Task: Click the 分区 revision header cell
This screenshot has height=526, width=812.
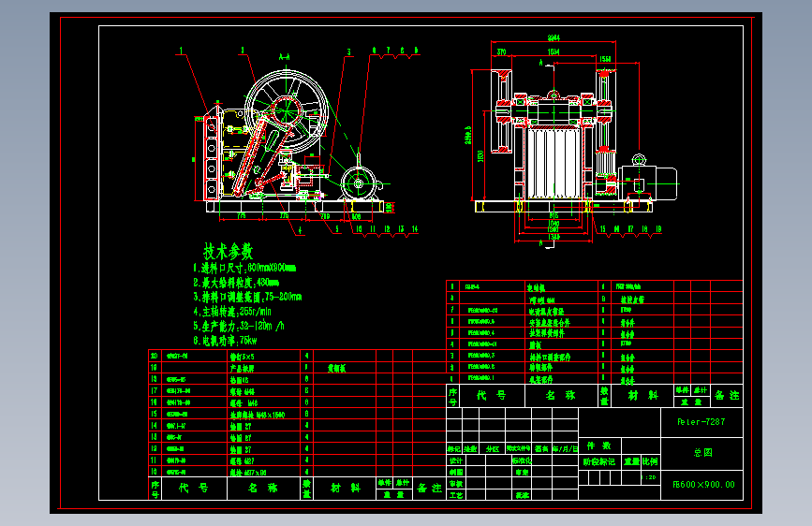Action: tap(492, 449)
